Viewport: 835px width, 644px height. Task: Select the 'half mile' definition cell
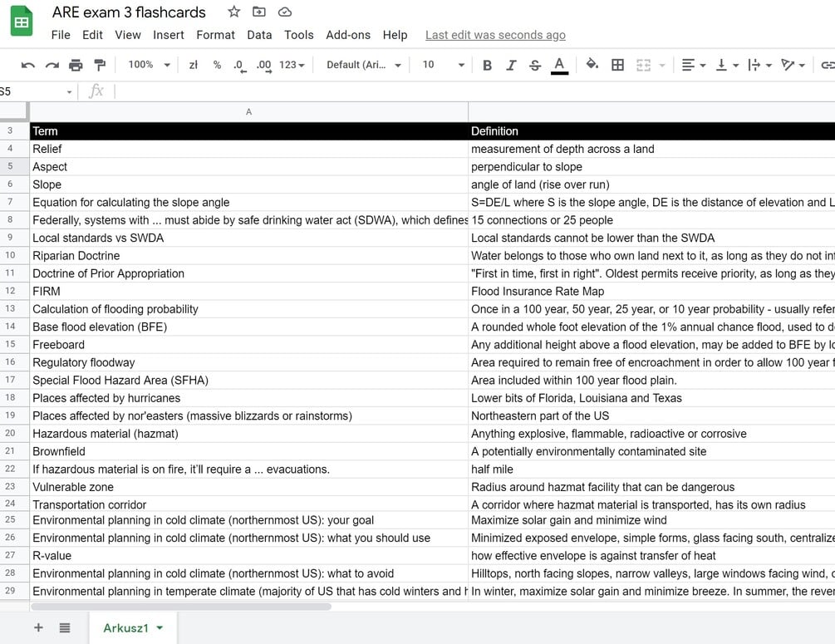(x=652, y=469)
